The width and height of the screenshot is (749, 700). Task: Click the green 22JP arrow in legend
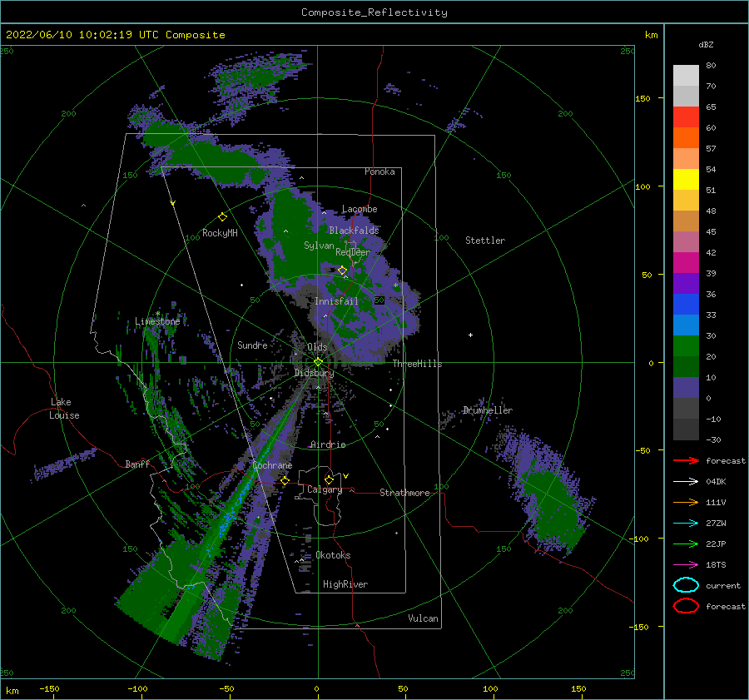(x=686, y=544)
